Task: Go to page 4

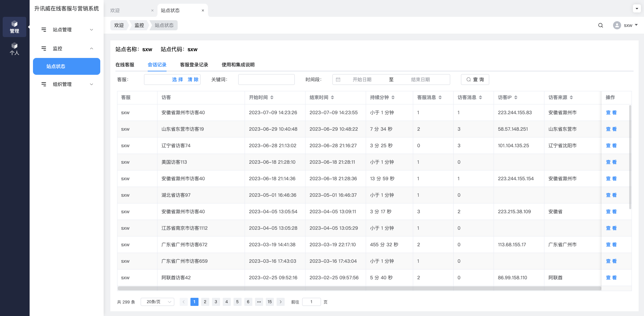Action: tap(227, 302)
